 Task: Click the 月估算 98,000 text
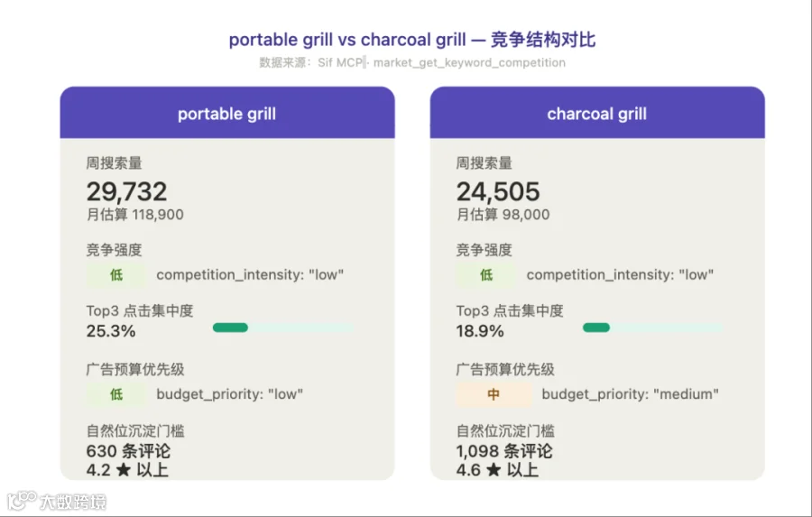[x=503, y=215]
